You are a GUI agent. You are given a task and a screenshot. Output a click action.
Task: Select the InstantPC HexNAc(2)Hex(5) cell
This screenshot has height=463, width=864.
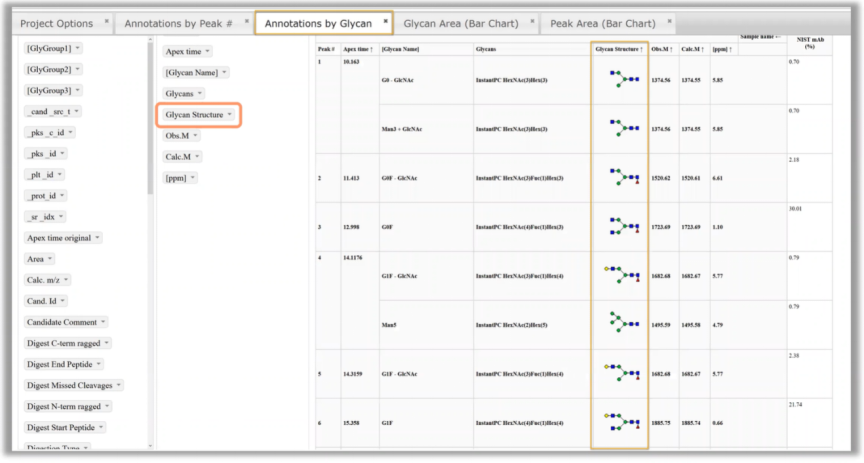(x=532, y=325)
